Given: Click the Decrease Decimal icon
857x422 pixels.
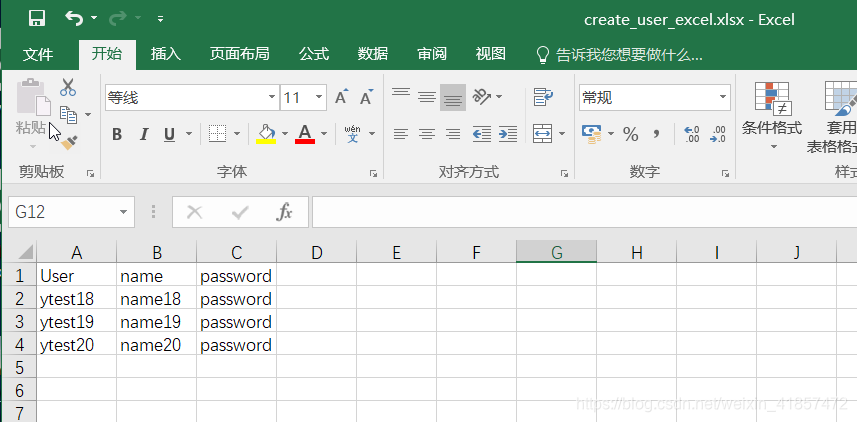Looking at the screenshot, I should pyautogui.click(x=718, y=134).
